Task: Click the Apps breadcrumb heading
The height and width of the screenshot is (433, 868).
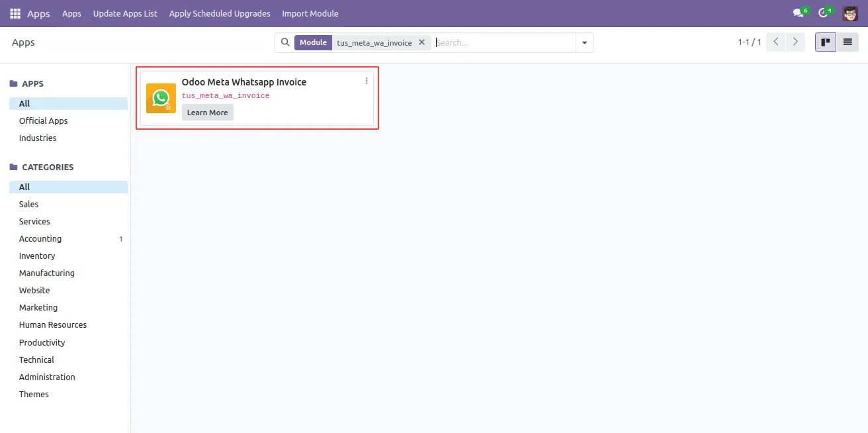Action: pos(23,42)
